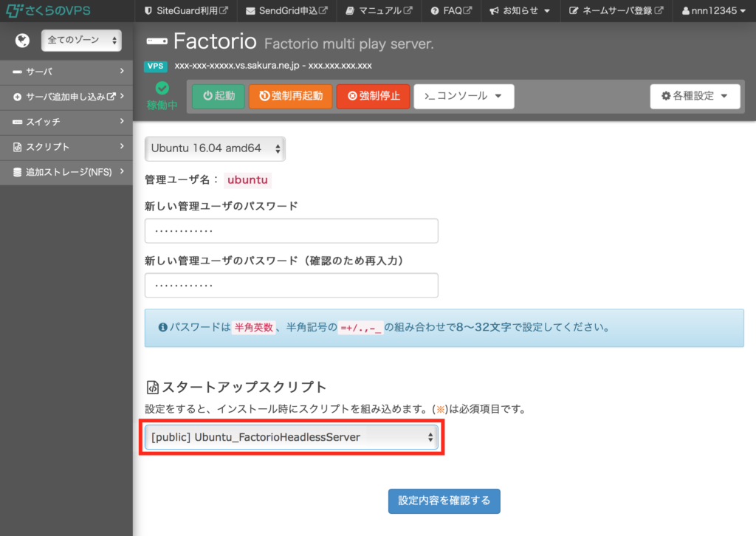Focus the password confirmation (再入力) field
This screenshot has height=536, width=756.
point(291,286)
